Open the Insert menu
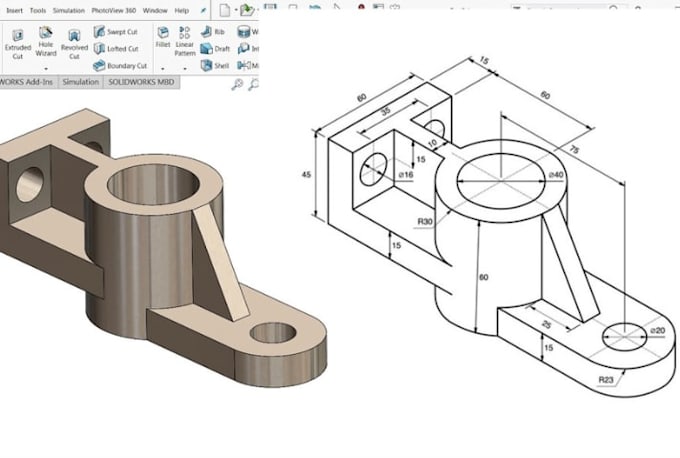 14,10
